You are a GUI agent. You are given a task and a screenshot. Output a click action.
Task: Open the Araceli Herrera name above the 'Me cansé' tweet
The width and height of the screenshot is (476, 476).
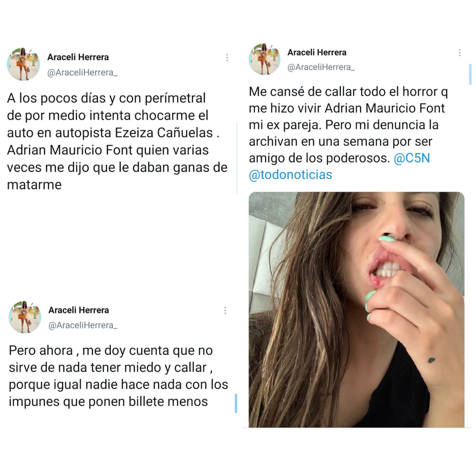click(x=317, y=52)
